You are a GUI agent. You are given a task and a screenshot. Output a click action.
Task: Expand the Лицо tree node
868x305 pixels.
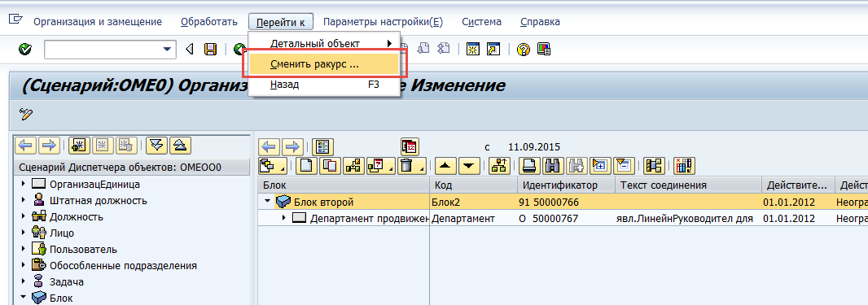(x=24, y=233)
